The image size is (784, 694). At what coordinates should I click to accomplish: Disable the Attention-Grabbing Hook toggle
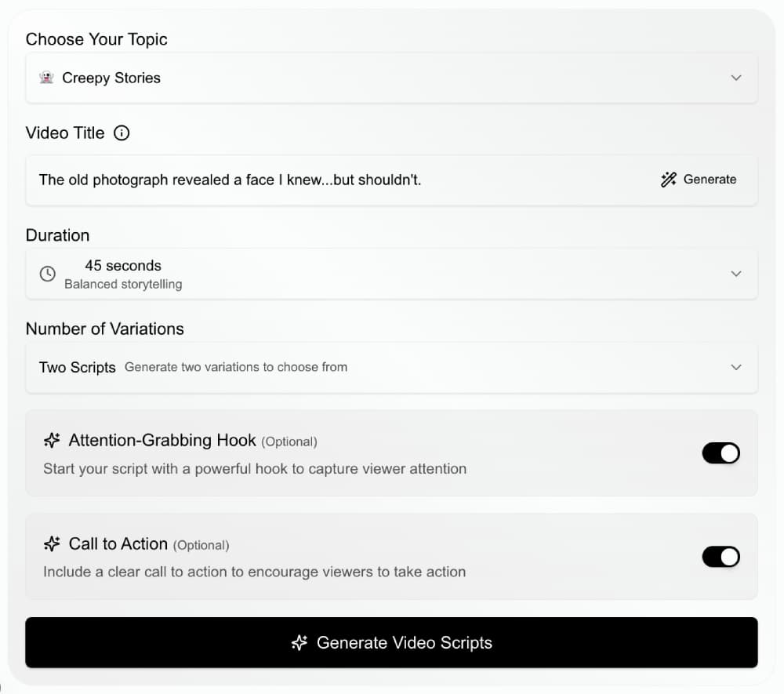[720, 453]
